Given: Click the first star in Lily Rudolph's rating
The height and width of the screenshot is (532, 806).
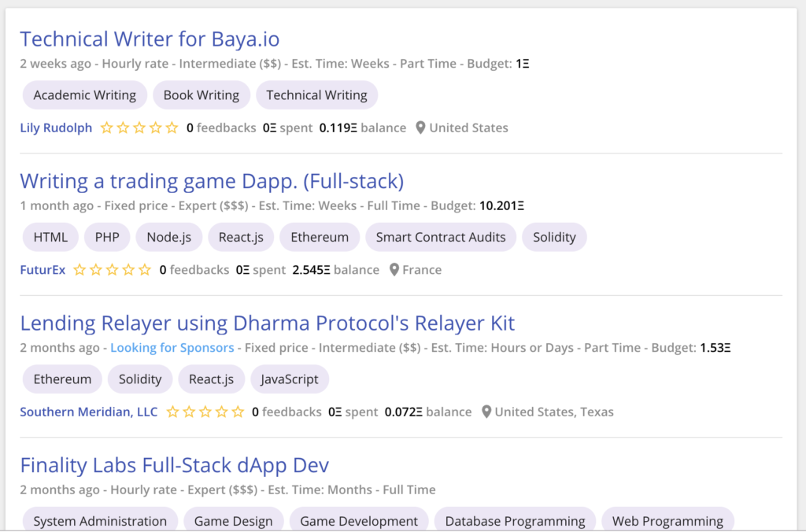Looking at the screenshot, I should coord(107,127).
